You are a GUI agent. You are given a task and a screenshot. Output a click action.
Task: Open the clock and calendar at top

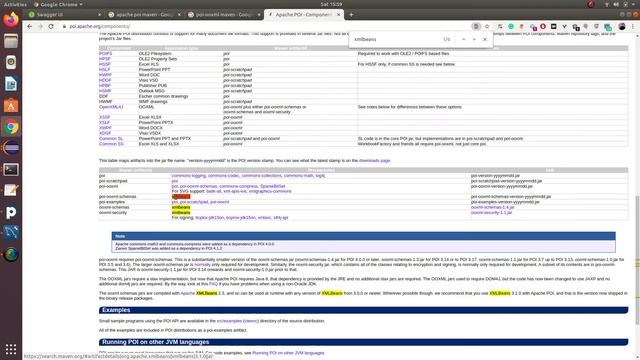click(331, 4)
